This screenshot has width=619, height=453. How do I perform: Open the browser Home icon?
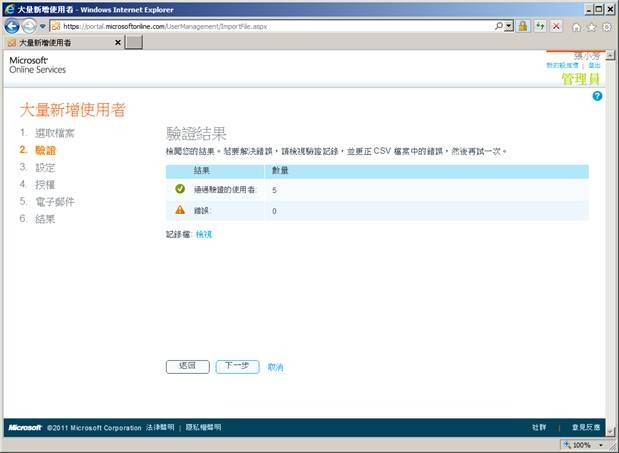click(x=576, y=27)
